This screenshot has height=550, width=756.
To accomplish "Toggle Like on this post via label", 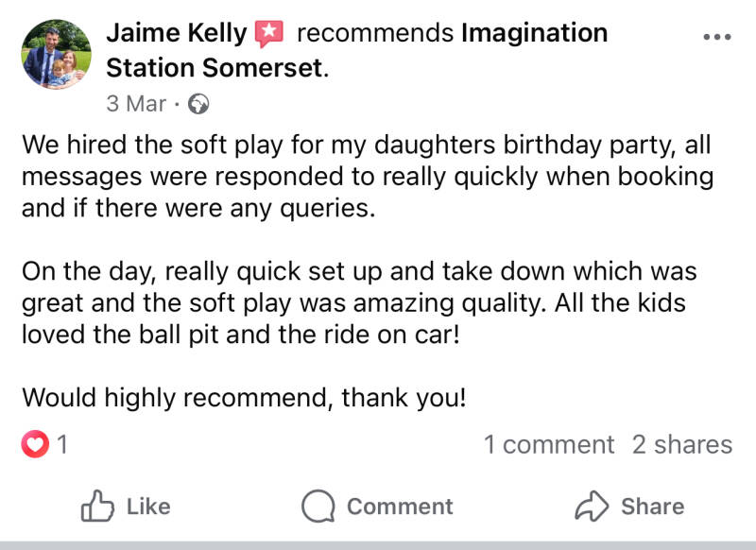I will [148, 507].
